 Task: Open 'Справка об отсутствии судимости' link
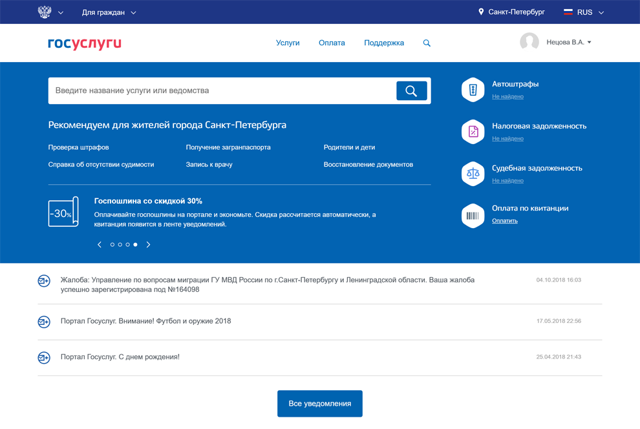101,164
